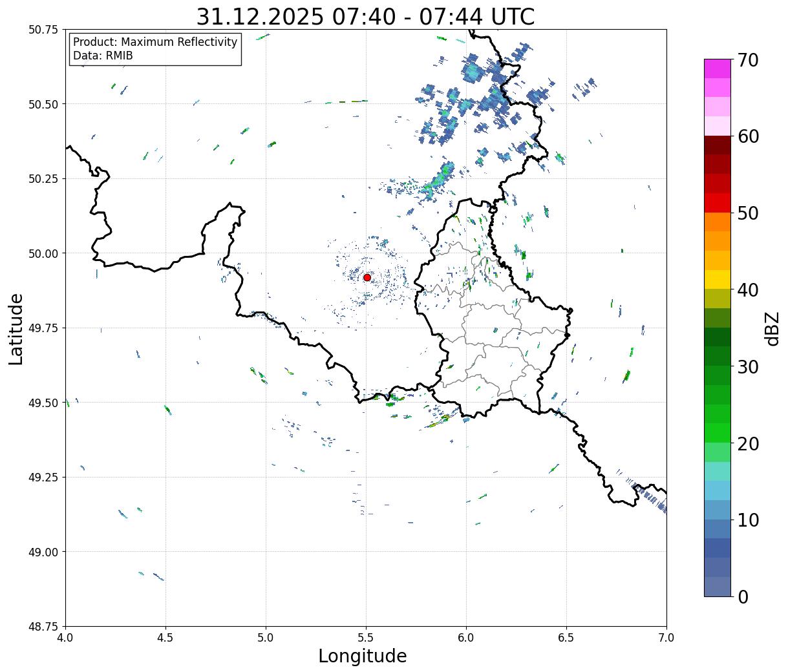Click the colorbar tick label 0

pyautogui.click(x=742, y=596)
